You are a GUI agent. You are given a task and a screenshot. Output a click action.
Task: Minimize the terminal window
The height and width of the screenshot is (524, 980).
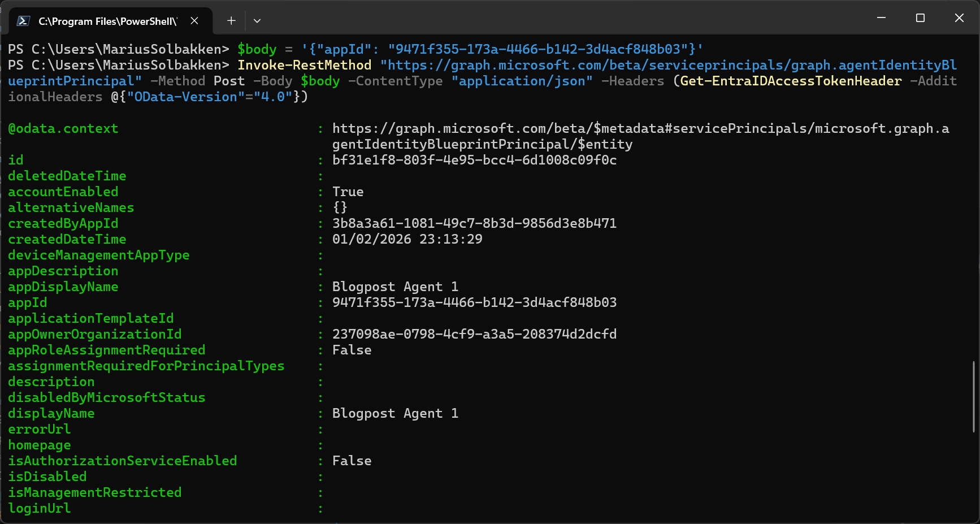[881, 18]
